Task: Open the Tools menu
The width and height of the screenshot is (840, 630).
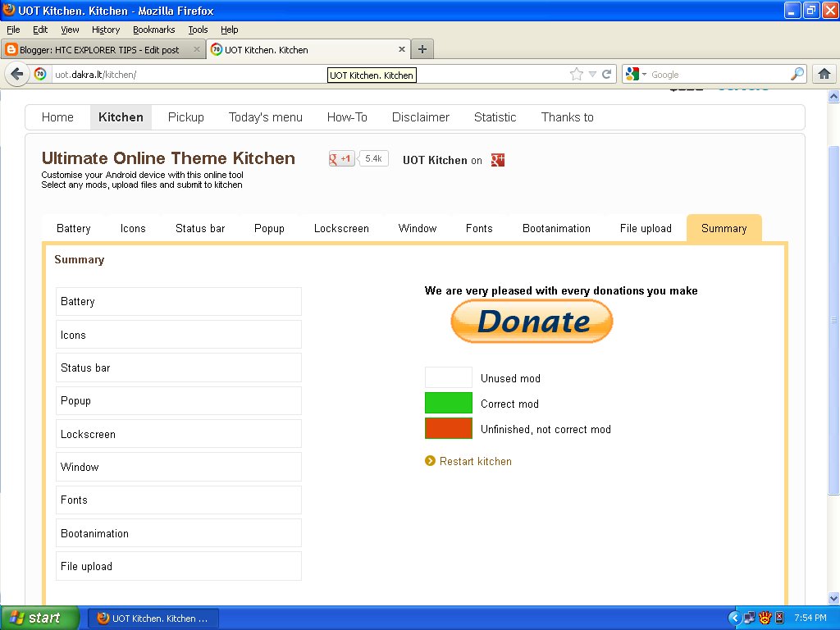Action: pyautogui.click(x=198, y=30)
